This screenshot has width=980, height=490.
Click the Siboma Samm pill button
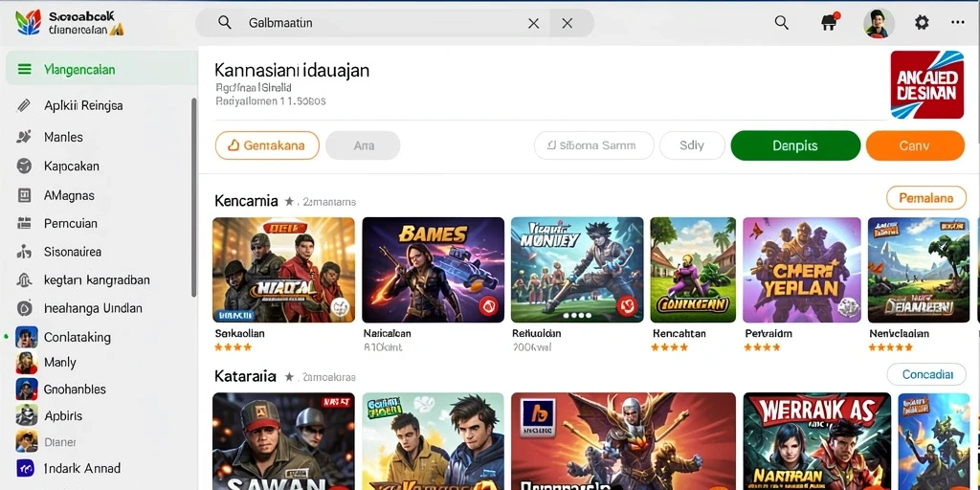coord(593,145)
